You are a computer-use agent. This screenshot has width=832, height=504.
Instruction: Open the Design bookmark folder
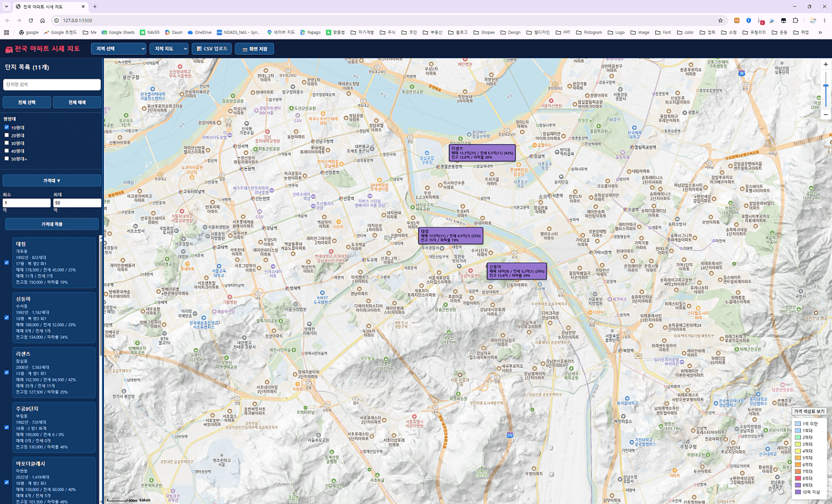tap(510, 32)
